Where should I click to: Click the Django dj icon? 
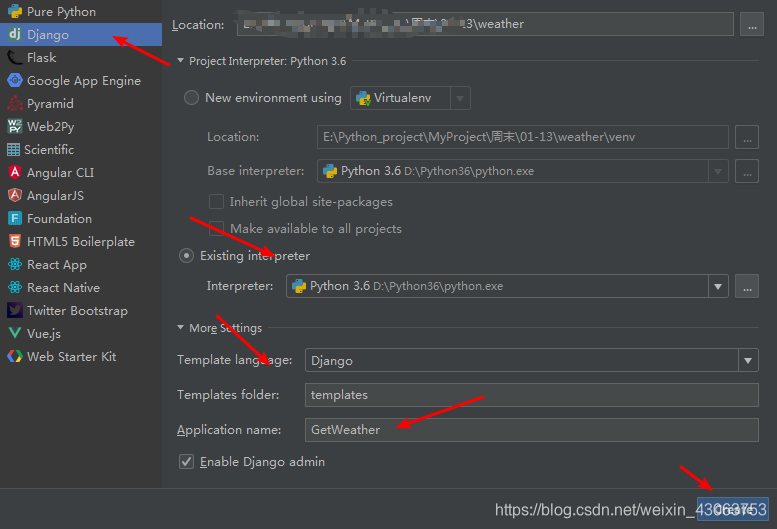[x=15, y=34]
